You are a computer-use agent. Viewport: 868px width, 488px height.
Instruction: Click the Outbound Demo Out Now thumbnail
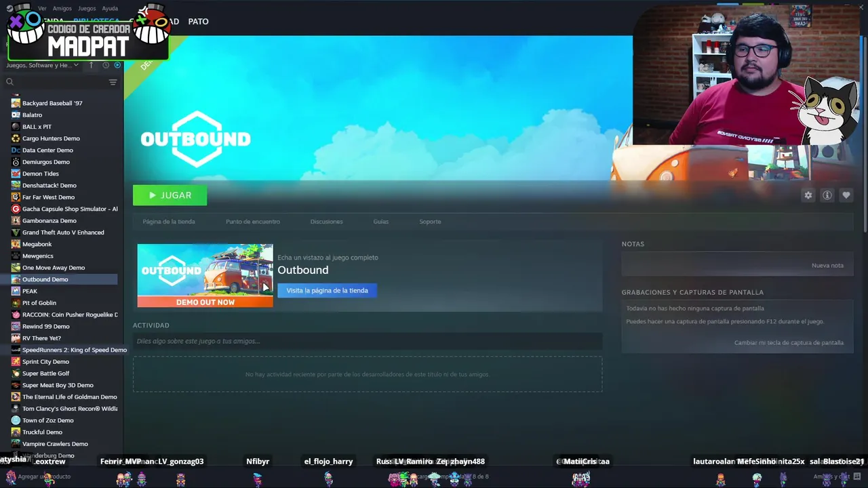(205, 276)
